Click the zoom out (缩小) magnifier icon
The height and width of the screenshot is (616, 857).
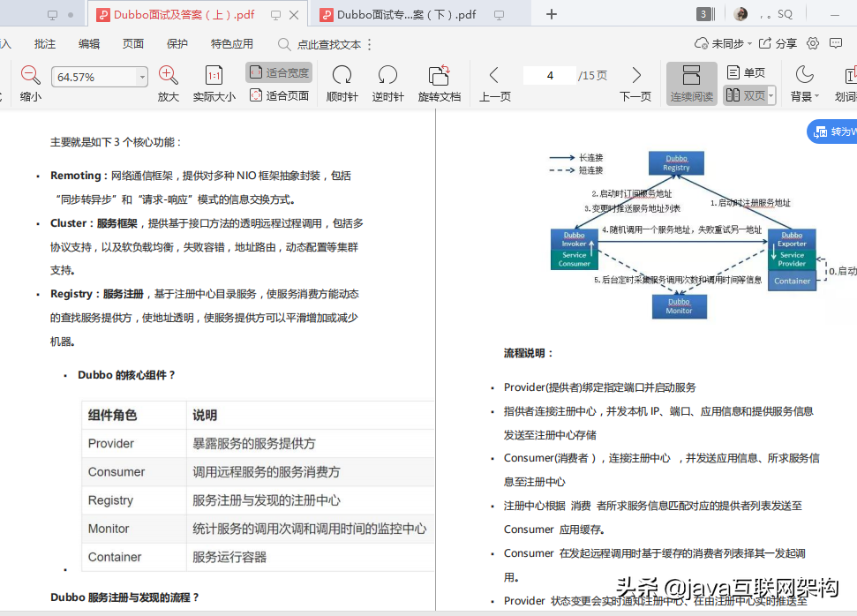(30, 75)
